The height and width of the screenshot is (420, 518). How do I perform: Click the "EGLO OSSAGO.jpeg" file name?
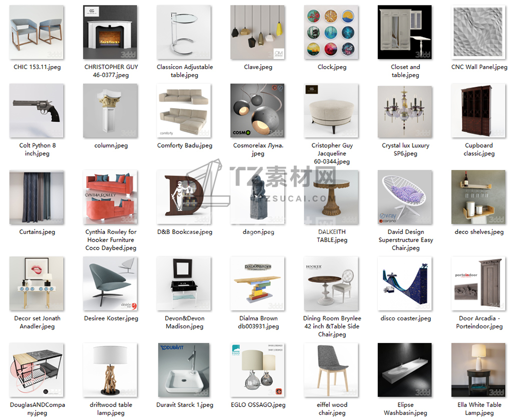pos(258,405)
